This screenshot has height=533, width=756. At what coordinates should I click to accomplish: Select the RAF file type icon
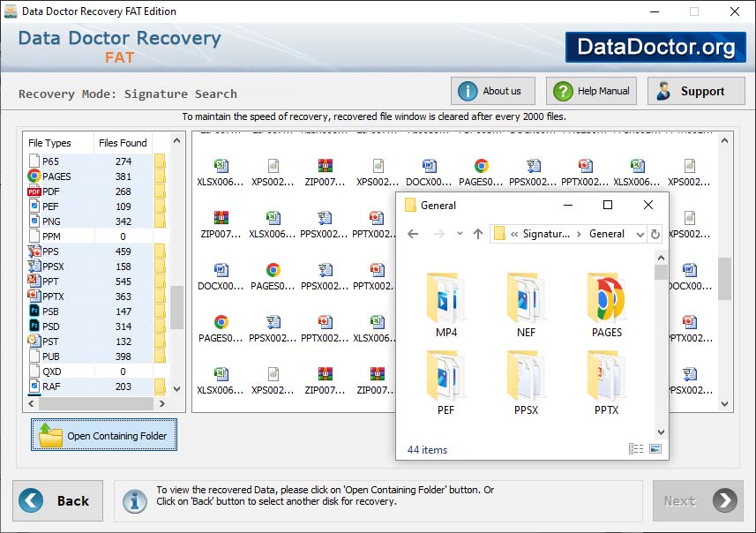(34, 387)
